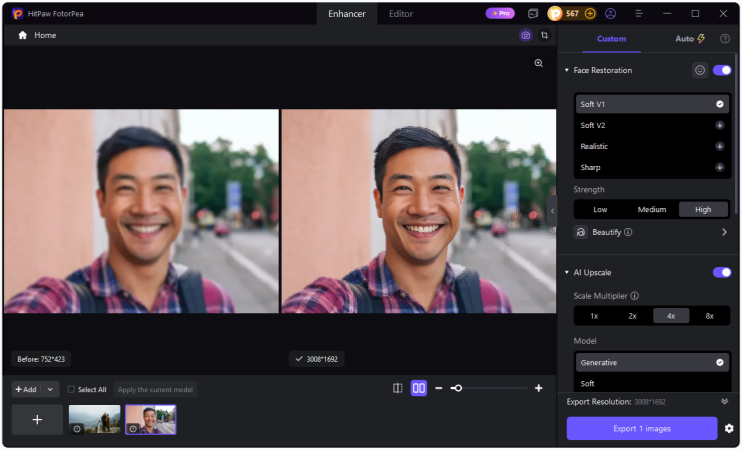Image resolution: width=742 pixels, height=450 pixels.
Task: Open the help question mark icon
Action: 724,39
